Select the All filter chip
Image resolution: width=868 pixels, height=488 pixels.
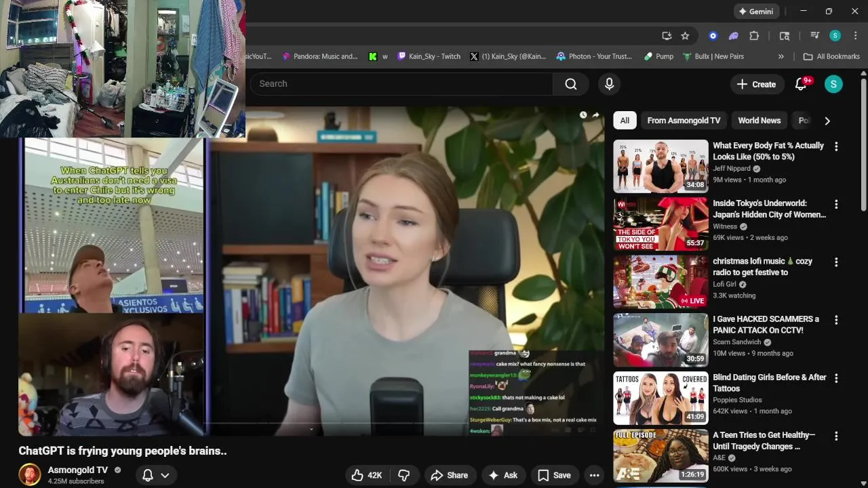625,121
